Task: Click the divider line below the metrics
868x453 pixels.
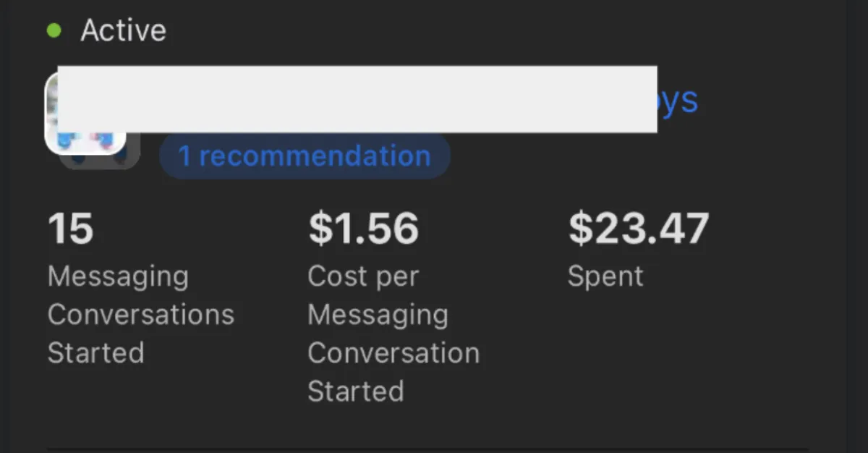Action: [434, 449]
